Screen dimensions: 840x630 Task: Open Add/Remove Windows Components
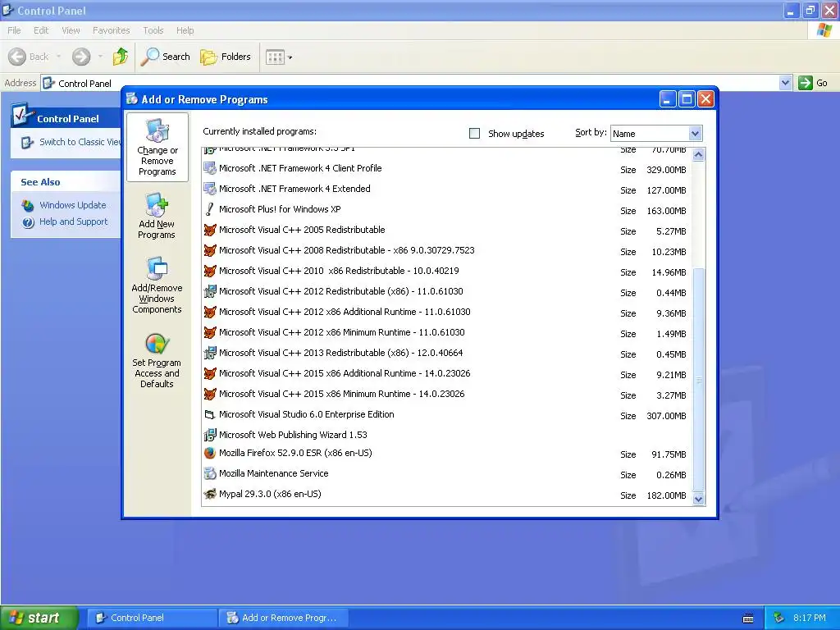(157, 285)
